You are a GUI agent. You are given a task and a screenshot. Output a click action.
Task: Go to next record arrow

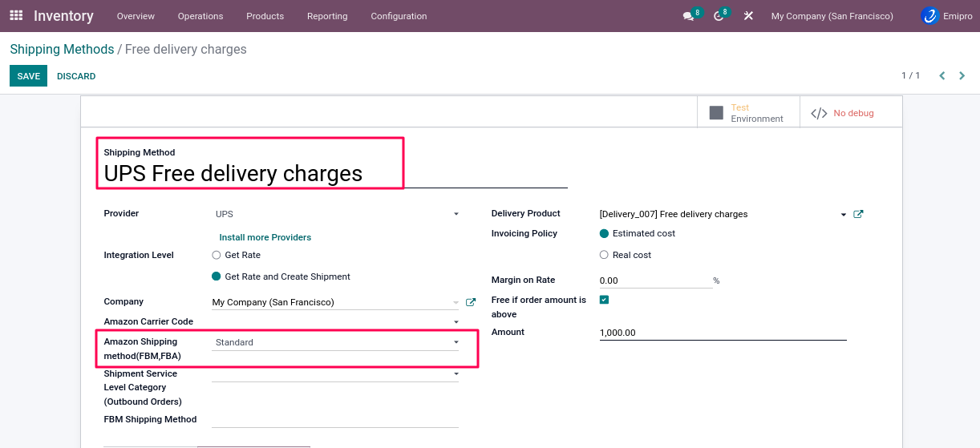[x=962, y=76]
